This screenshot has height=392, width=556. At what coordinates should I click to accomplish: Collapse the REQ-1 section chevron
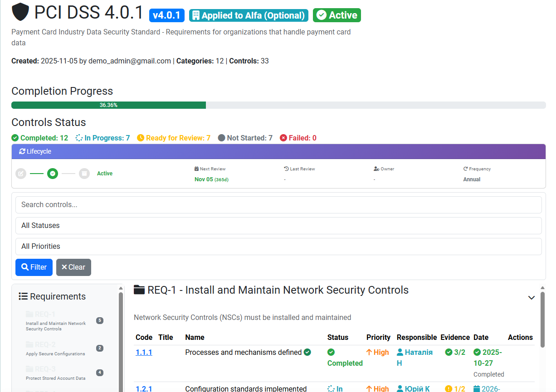click(532, 298)
